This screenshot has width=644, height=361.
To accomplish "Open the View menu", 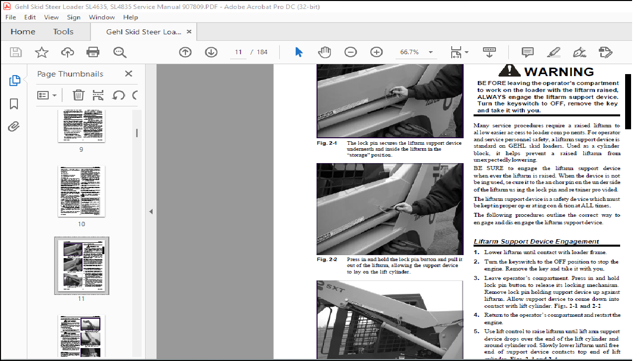I will [x=51, y=17].
